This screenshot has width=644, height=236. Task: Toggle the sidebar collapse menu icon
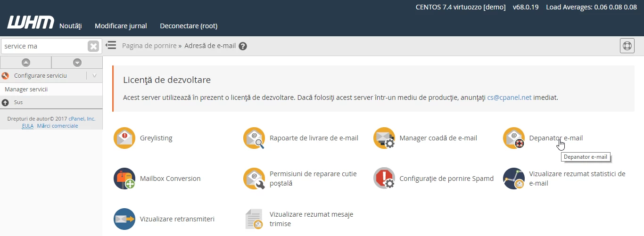tap(111, 45)
